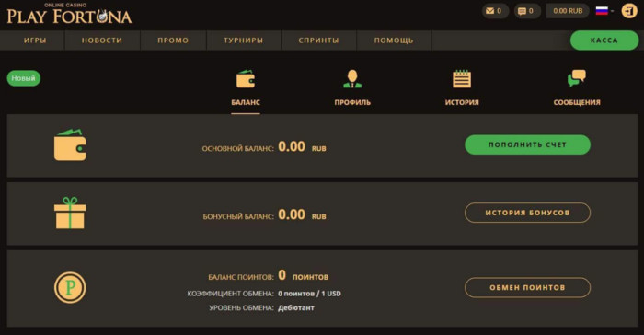Click the logout icon in header
This screenshot has width=644, height=335.
tap(628, 11)
